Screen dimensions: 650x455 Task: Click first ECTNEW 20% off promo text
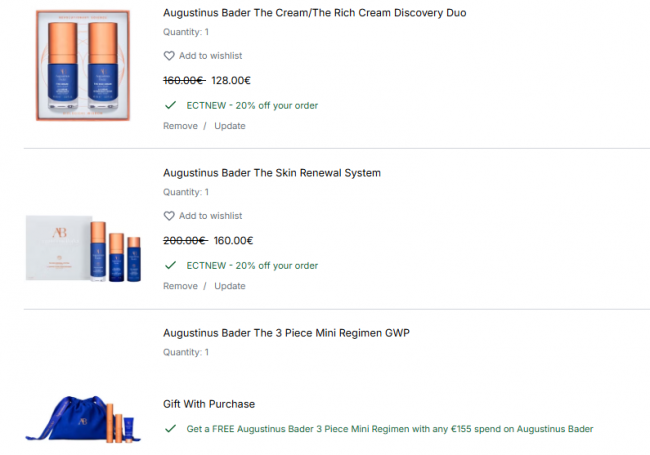(252, 105)
